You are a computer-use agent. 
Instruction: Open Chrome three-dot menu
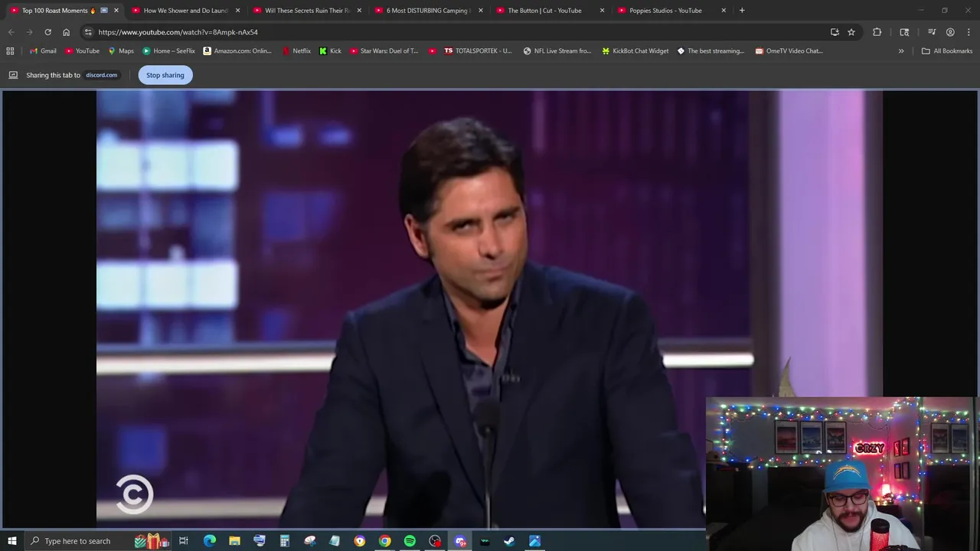[x=969, y=32]
